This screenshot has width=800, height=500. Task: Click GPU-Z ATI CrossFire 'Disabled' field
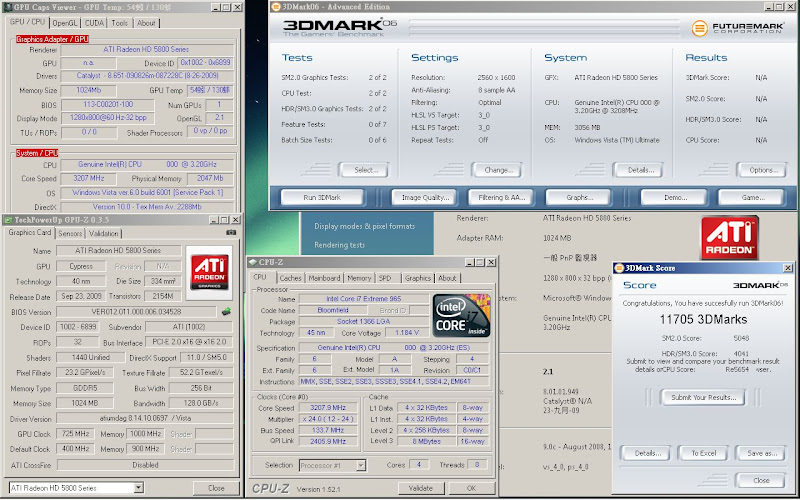coord(145,465)
